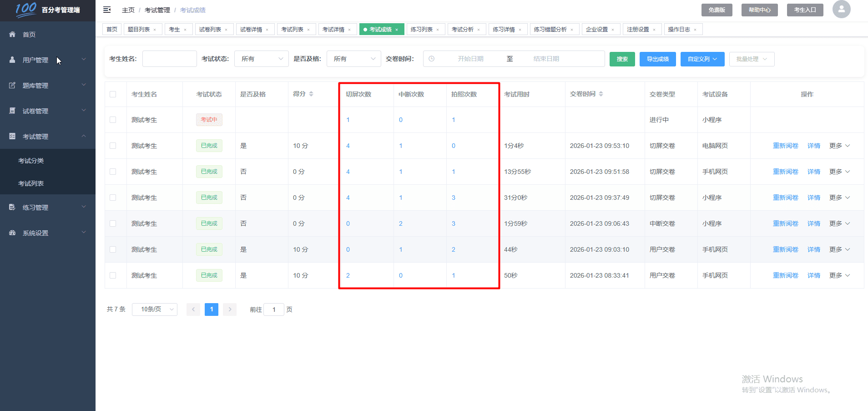
Task: Open 系统设置 via its gear icon
Action: click(12, 233)
